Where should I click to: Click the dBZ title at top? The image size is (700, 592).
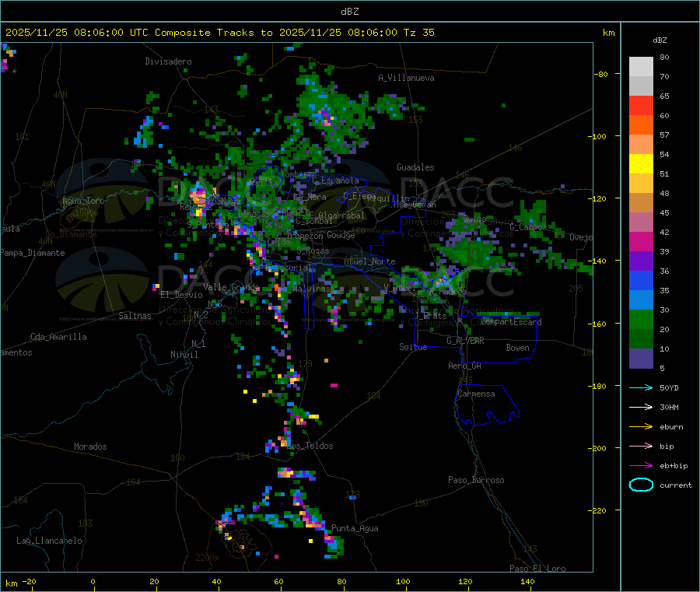click(x=349, y=12)
